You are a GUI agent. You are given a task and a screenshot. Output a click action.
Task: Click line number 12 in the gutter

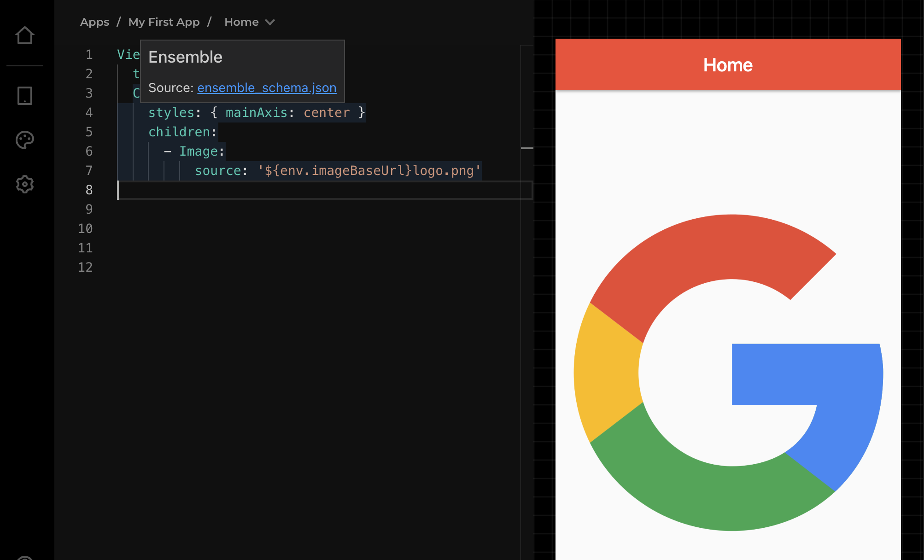click(x=85, y=268)
